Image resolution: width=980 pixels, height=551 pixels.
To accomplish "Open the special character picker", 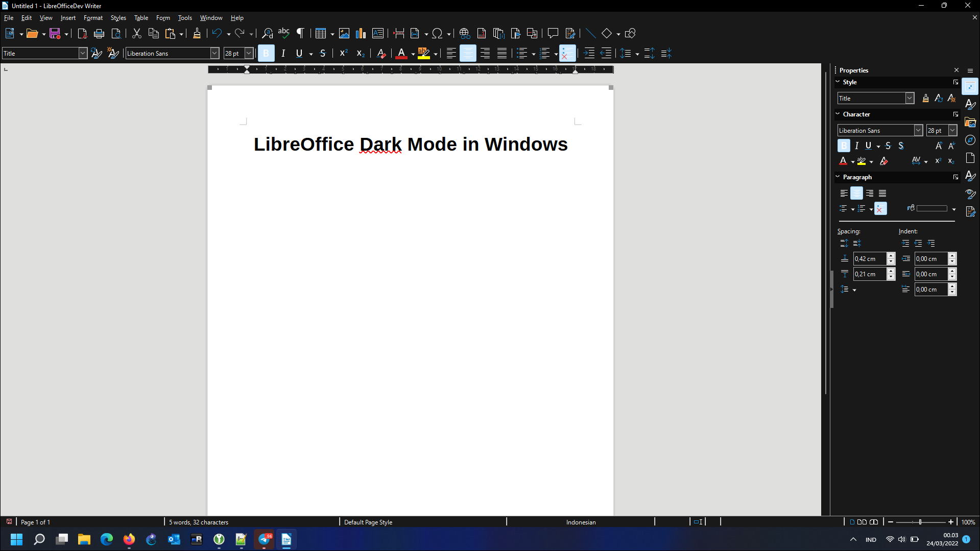I will 438,33.
